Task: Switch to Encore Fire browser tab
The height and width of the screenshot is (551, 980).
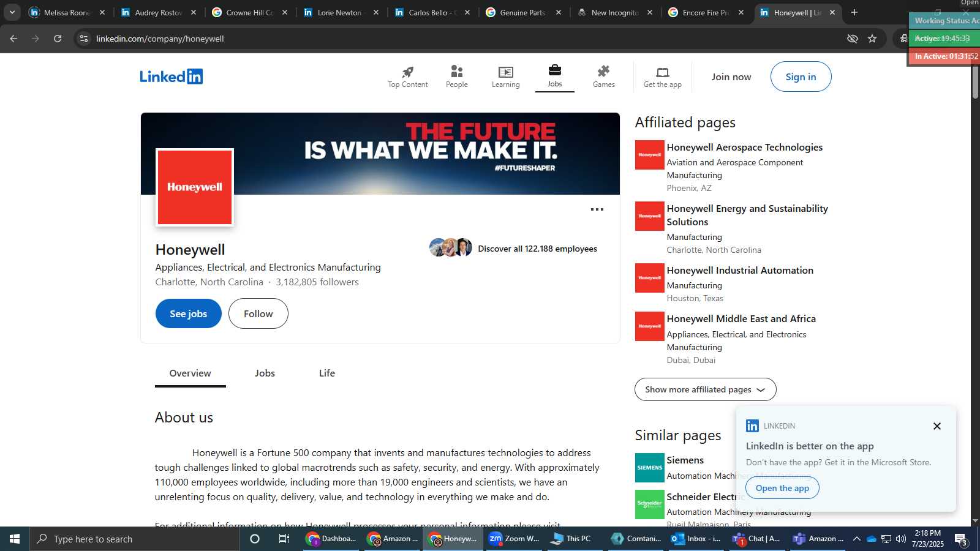Action: 706,12
